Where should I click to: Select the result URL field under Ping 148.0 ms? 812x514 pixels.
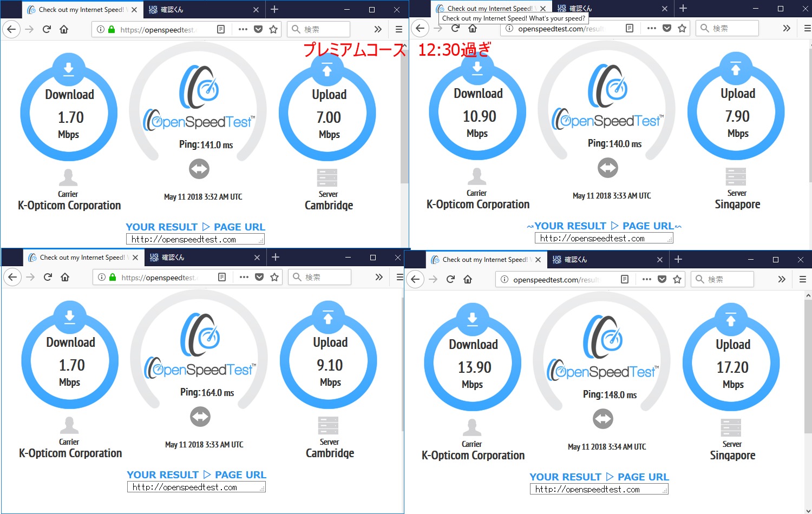click(x=599, y=489)
